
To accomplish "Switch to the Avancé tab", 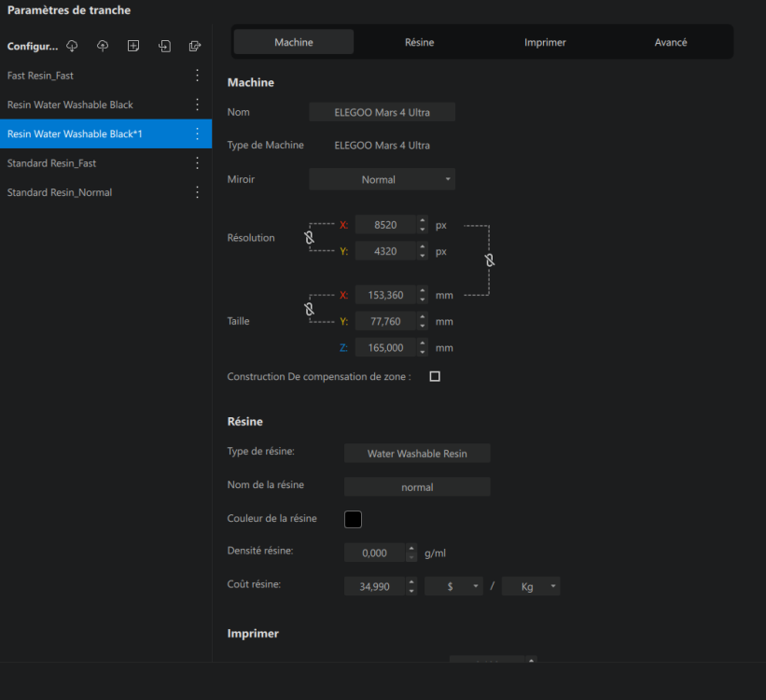I will click(671, 42).
